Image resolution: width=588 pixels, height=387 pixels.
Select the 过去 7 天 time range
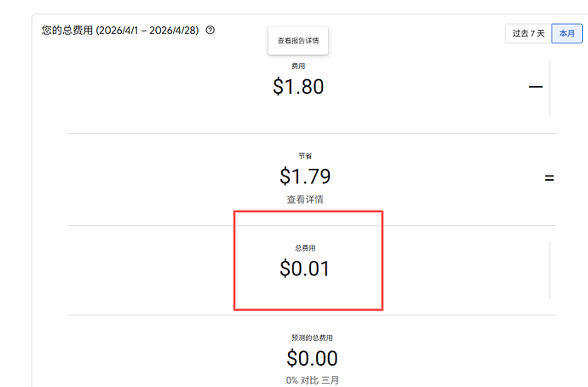[528, 33]
